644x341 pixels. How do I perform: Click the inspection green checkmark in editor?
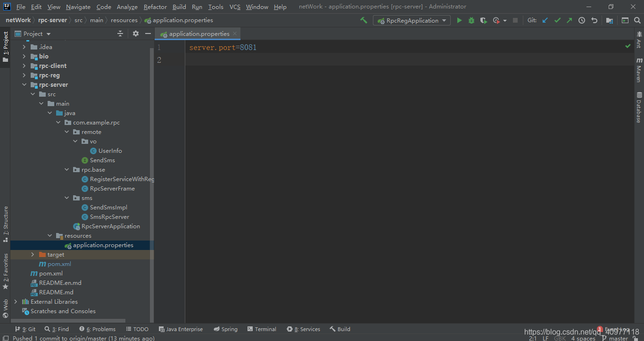627,46
